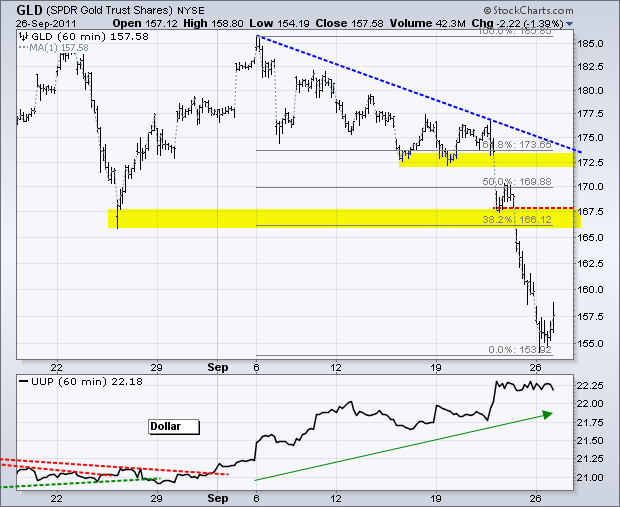Viewport: 620px width, 507px height.
Task: Click the 22.25 label on UUP axis
Action: [590, 386]
